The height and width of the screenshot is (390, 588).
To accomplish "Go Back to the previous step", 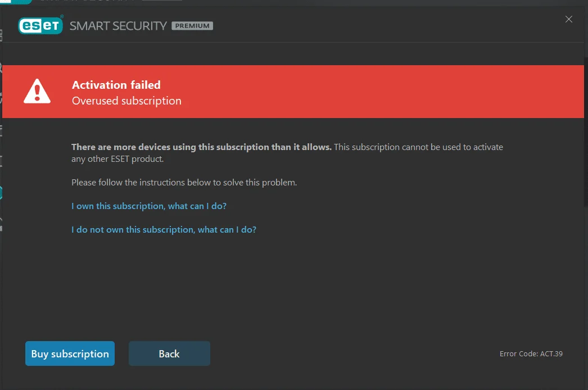I will [x=169, y=353].
